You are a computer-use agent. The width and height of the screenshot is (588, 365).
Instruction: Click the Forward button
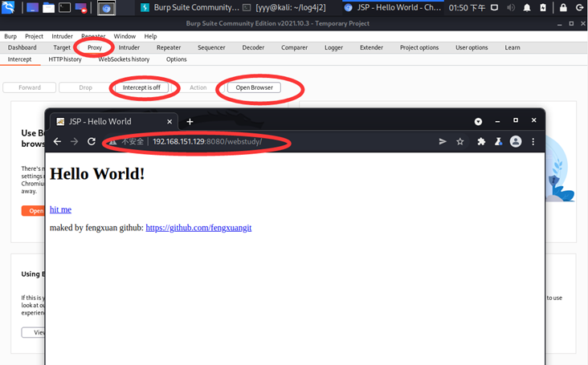29,87
